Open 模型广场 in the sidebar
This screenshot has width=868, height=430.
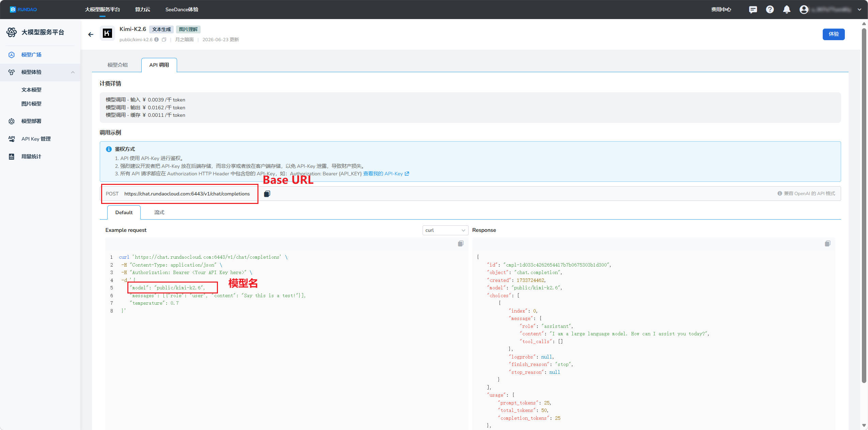coord(31,55)
